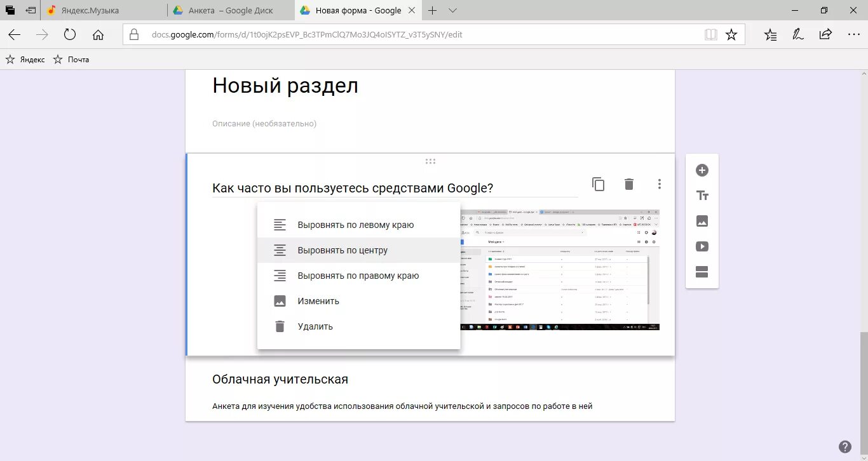Switch to the Яндекс.Музыка tab

[x=104, y=10]
